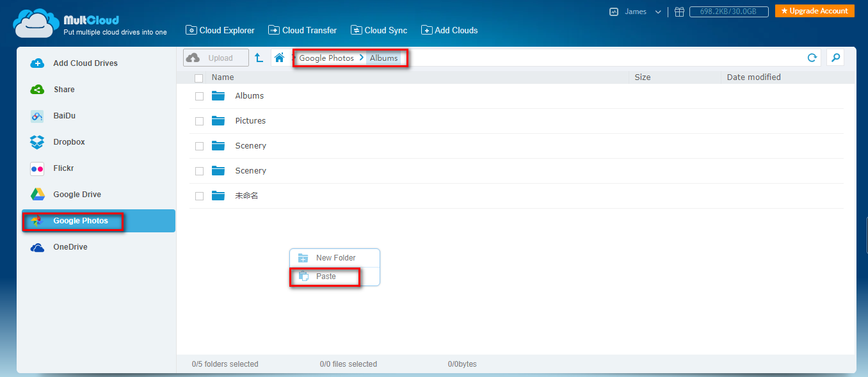Click the Pictures folder icon

(x=218, y=121)
